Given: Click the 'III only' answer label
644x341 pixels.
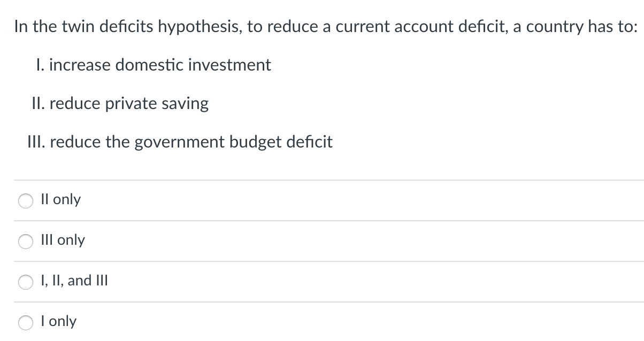Looking at the screenshot, I should pos(63,241).
